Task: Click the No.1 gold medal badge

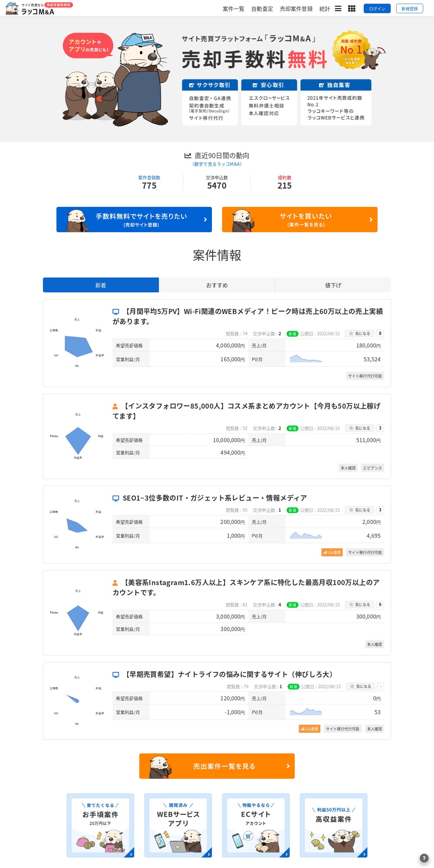Action: [x=352, y=50]
